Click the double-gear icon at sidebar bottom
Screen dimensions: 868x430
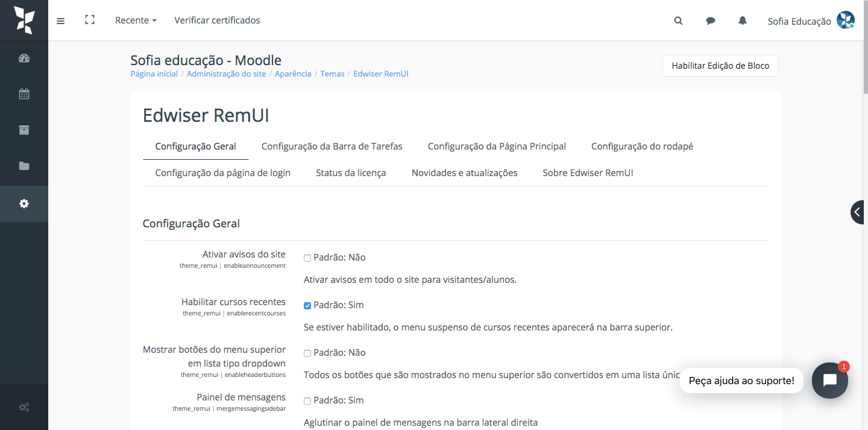coord(24,407)
